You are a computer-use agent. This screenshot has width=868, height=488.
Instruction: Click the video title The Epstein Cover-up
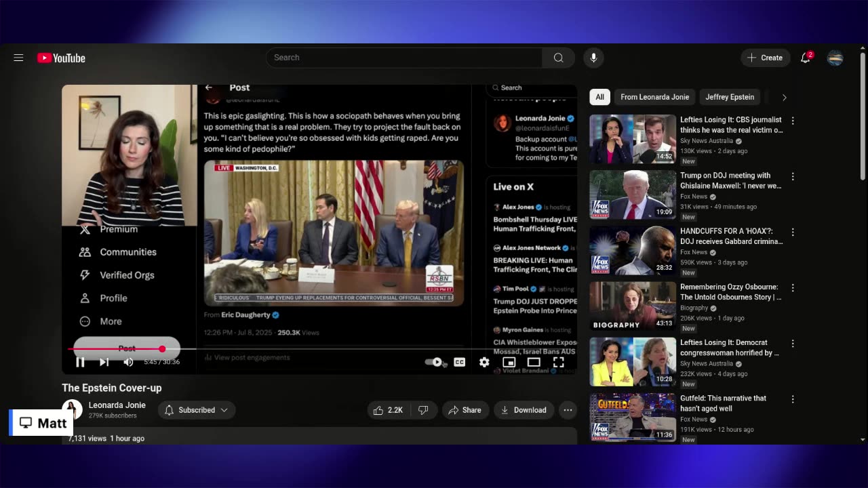(112, 388)
